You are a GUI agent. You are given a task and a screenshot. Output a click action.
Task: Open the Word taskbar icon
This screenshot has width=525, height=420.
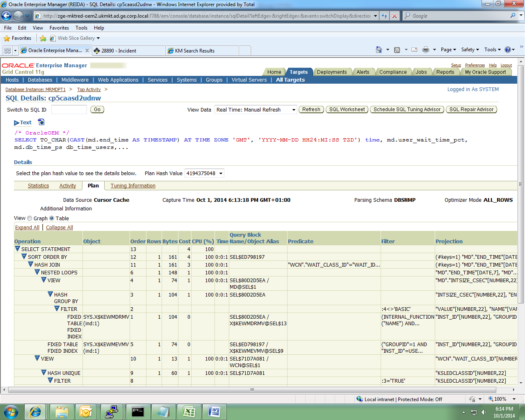coord(214,411)
